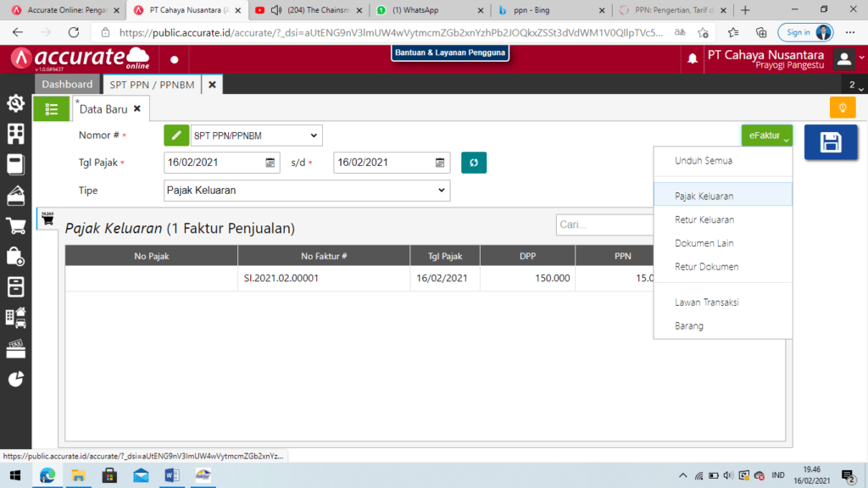Collapse the eFaktur dropdown button

pos(767,136)
